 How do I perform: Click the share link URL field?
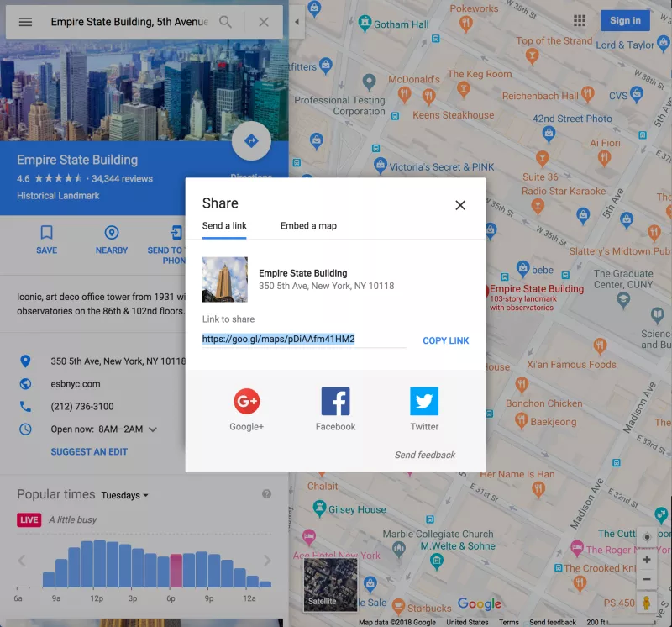(x=302, y=340)
